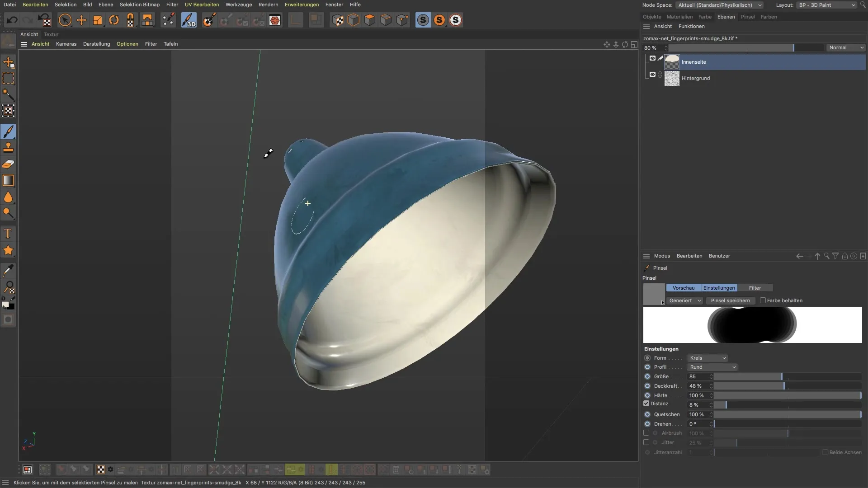This screenshot has height=488, width=868.
Task: Select the rectangle selection tool
Action: click(x=8, y=78)
